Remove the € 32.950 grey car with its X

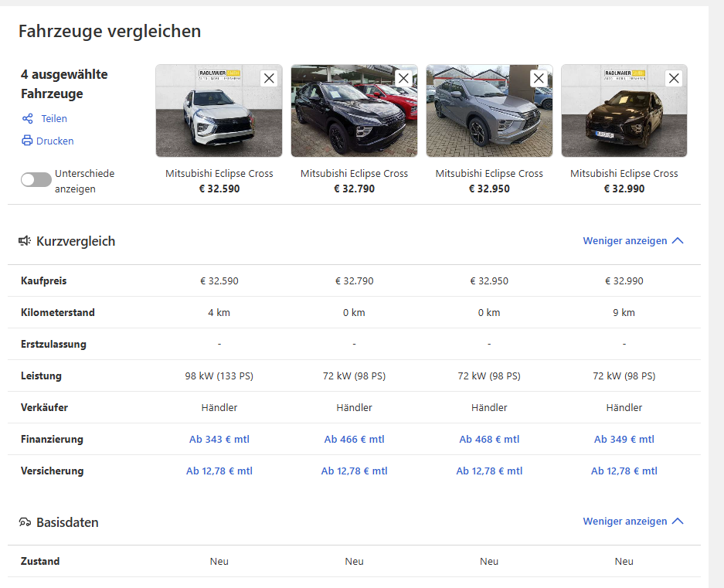(539, 79)
